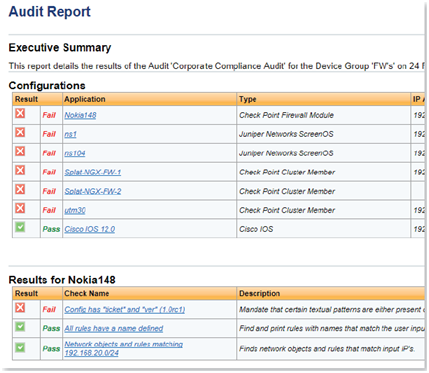Click the pass icon for Network objects check
The width and height of the screenshot is (429, 373).
tap(20, 348)
